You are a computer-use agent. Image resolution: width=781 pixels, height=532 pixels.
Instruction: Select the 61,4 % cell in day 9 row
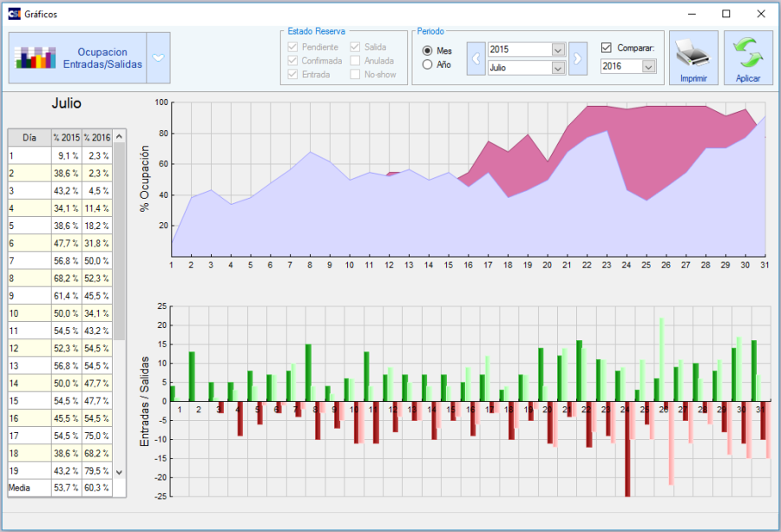point(67,296)
